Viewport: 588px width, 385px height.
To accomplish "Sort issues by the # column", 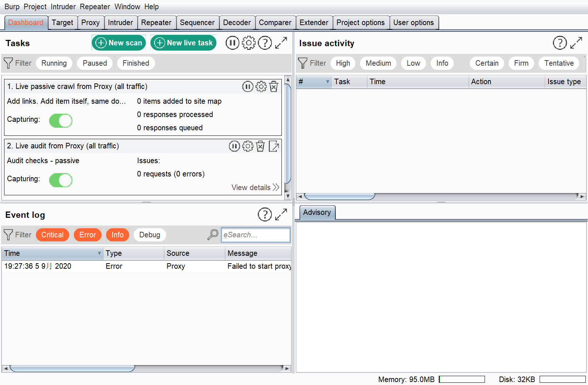I will pyautogui.click(x=314, y=82).
